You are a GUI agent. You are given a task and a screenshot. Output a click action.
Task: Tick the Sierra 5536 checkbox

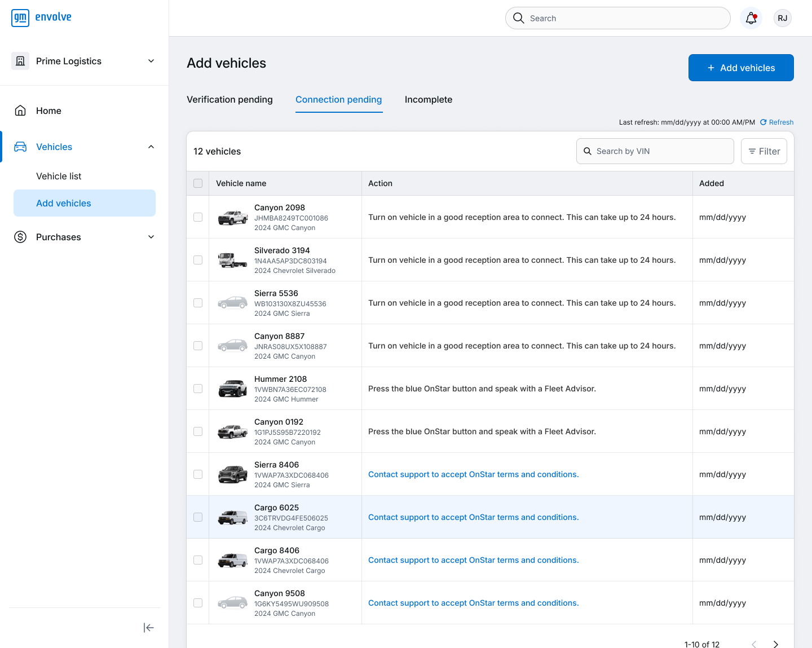tap(198, 303)
